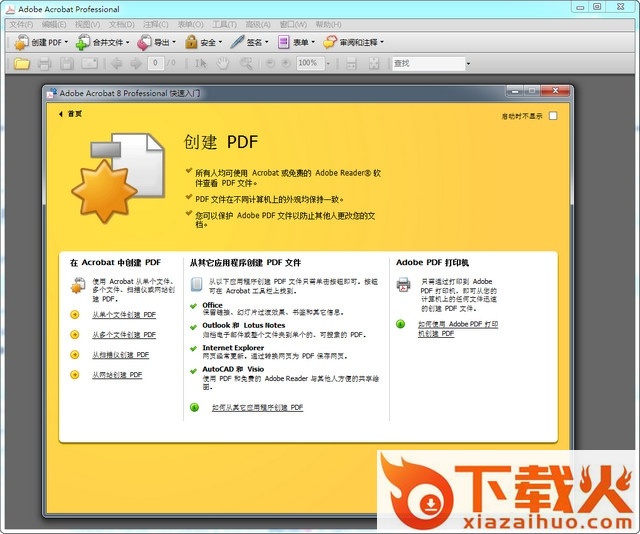This screenshot has width=640, height=534.
Task: Click the 安全 padlock toolbar button
Action: coord(203,42)
